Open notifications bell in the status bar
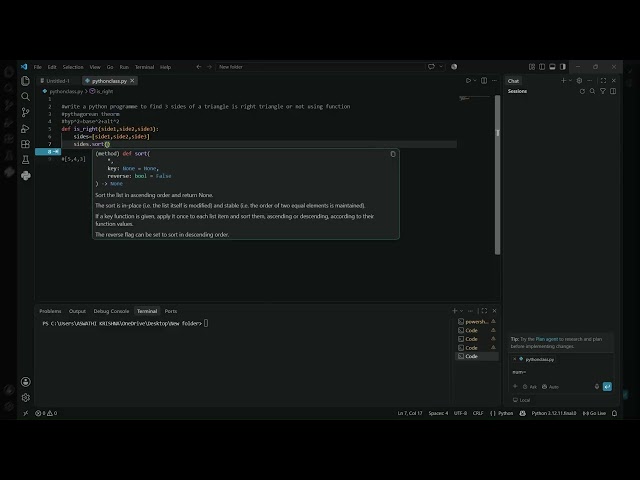Image resolution: width=640 pixels, height=480 pixels. 614,413
